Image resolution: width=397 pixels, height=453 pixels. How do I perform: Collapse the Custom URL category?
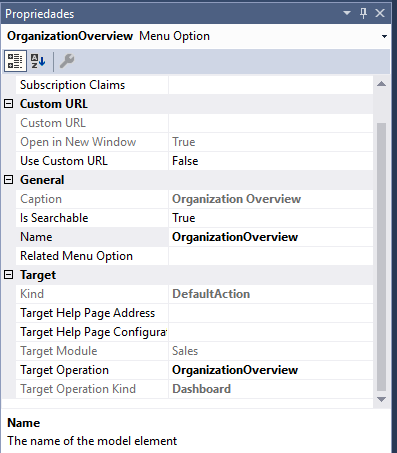coord(8,104)
